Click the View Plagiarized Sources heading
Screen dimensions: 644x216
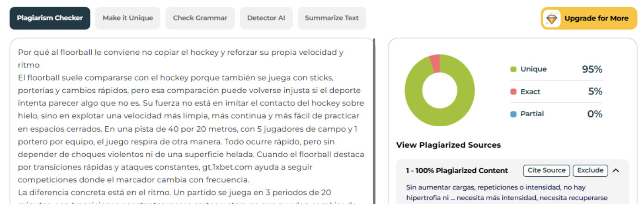tap(449, 145)
